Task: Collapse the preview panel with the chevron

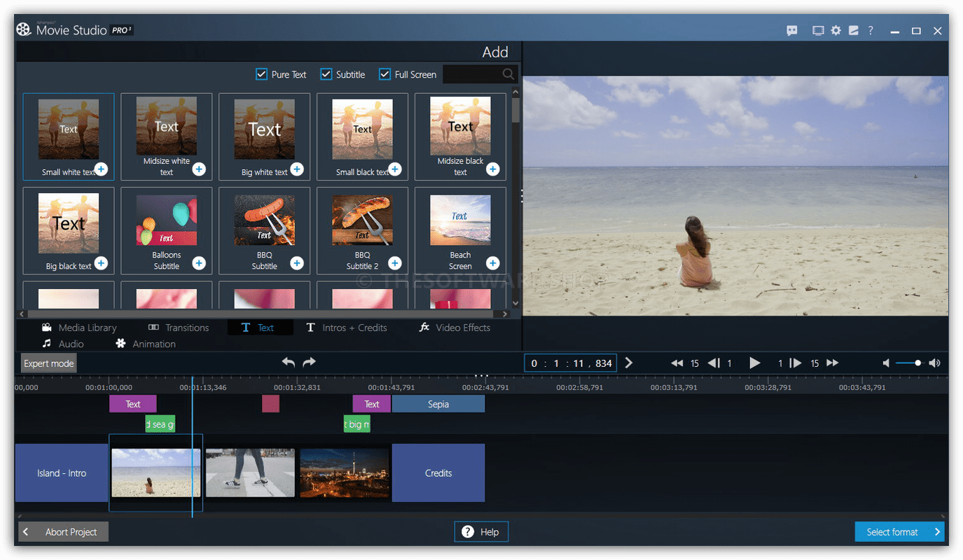Action: (522, 196)
